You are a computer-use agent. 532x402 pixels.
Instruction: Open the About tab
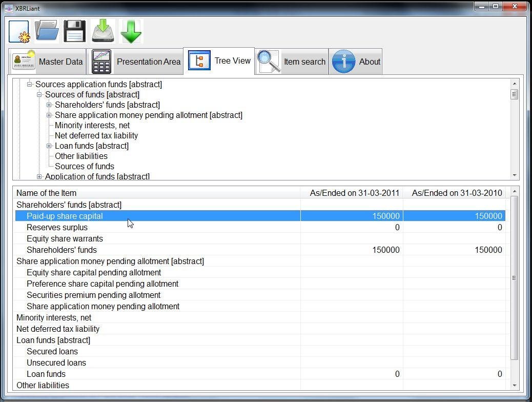(356, 62)
